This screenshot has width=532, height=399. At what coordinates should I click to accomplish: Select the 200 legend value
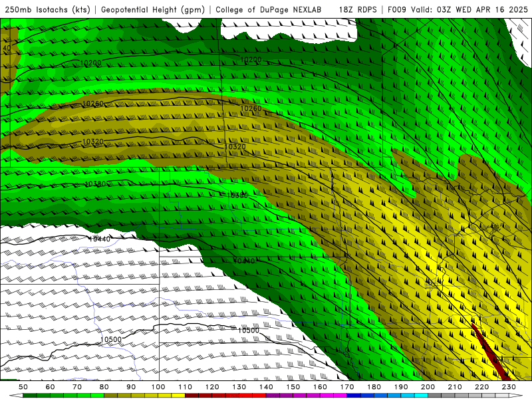(x=428, y=387)
